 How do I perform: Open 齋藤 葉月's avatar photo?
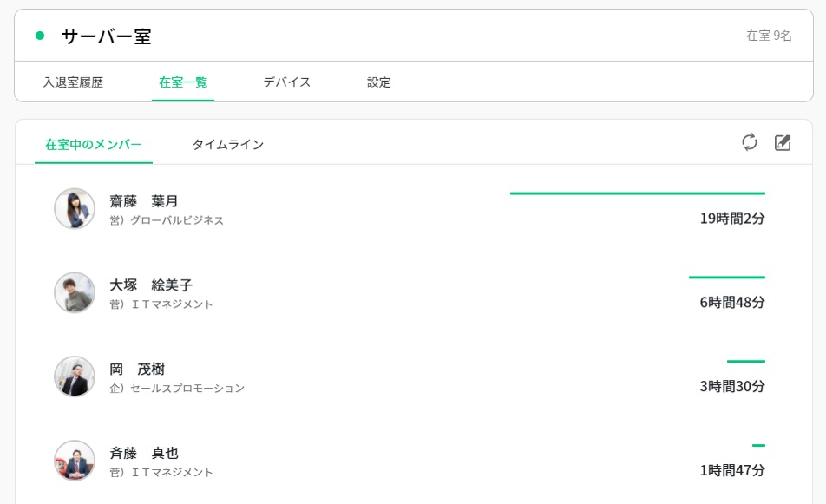(75, 209)
